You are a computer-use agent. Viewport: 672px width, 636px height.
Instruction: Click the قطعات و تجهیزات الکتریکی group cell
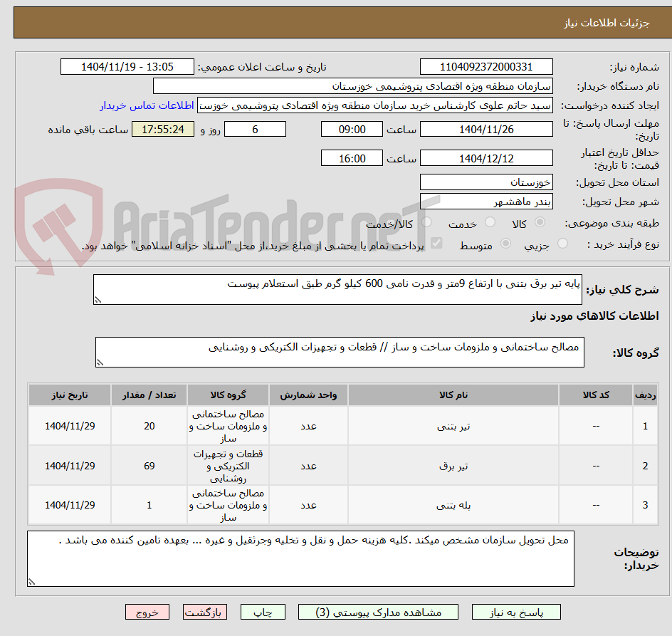[x=228, y=466]
